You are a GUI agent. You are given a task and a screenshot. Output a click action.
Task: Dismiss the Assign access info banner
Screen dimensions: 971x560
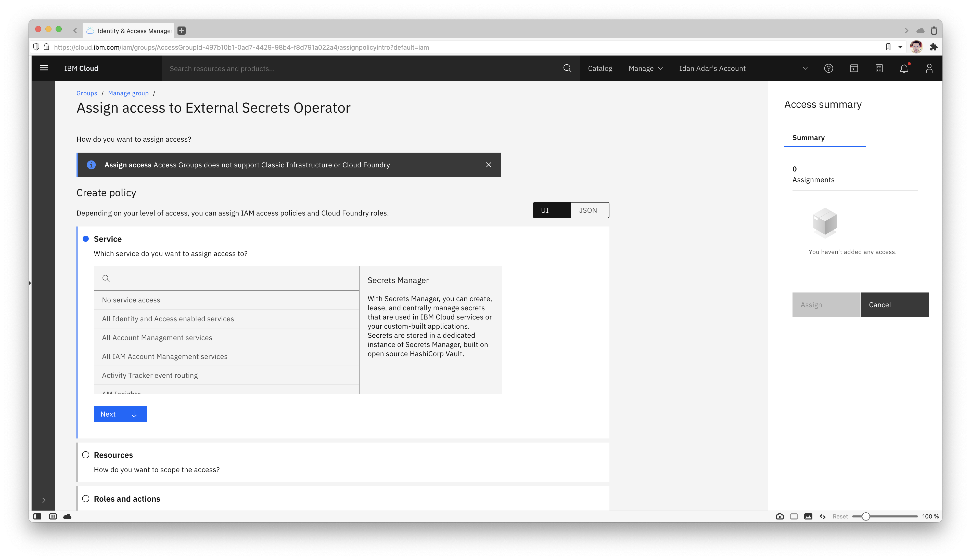(488, 165)
